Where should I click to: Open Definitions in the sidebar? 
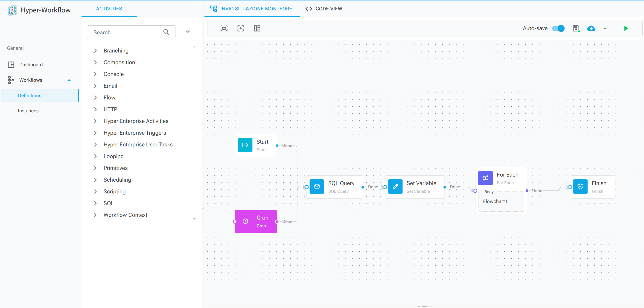[x=40, y=96]
